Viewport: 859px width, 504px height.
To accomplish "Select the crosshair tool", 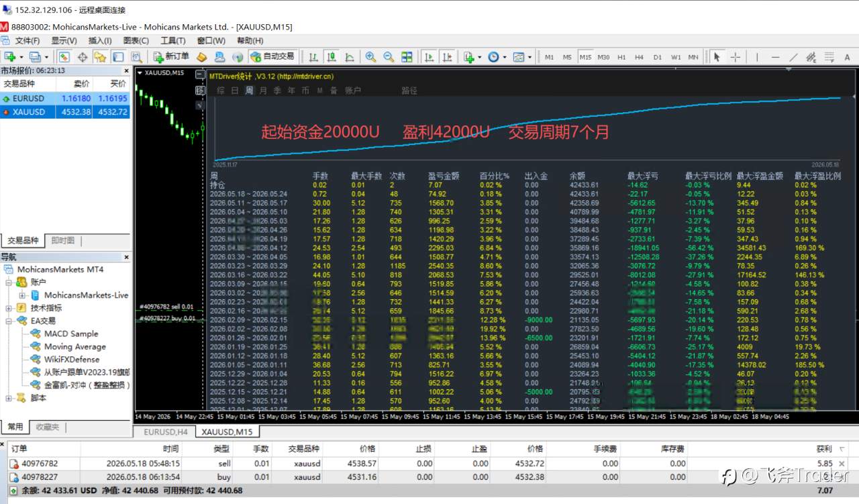I will point(735,57).
